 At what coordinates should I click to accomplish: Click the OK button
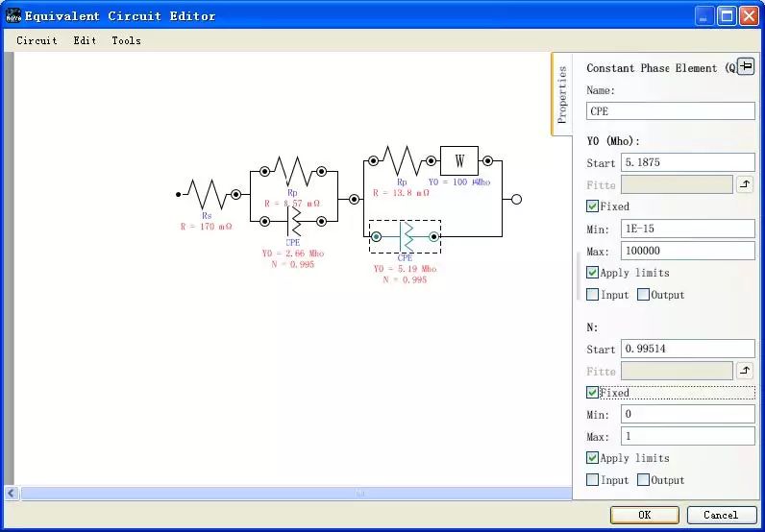click(645, 515)
